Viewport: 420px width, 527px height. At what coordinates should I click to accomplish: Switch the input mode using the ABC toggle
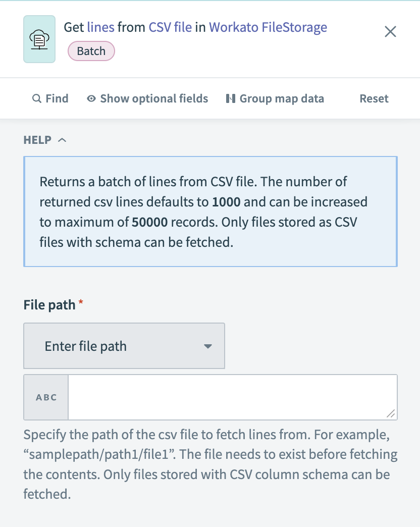pos(45,397)
